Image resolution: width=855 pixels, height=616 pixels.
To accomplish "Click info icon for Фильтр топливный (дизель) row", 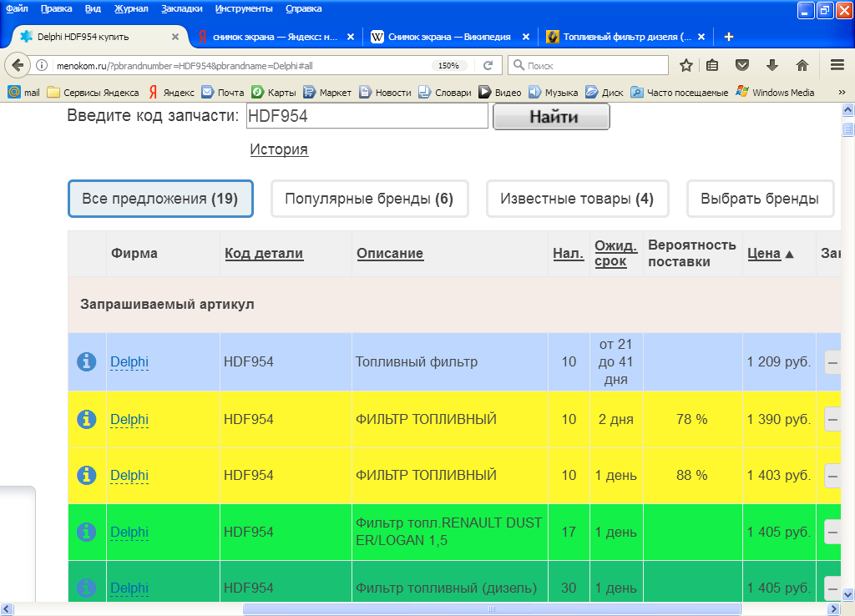I will click(x=86, y=588).
